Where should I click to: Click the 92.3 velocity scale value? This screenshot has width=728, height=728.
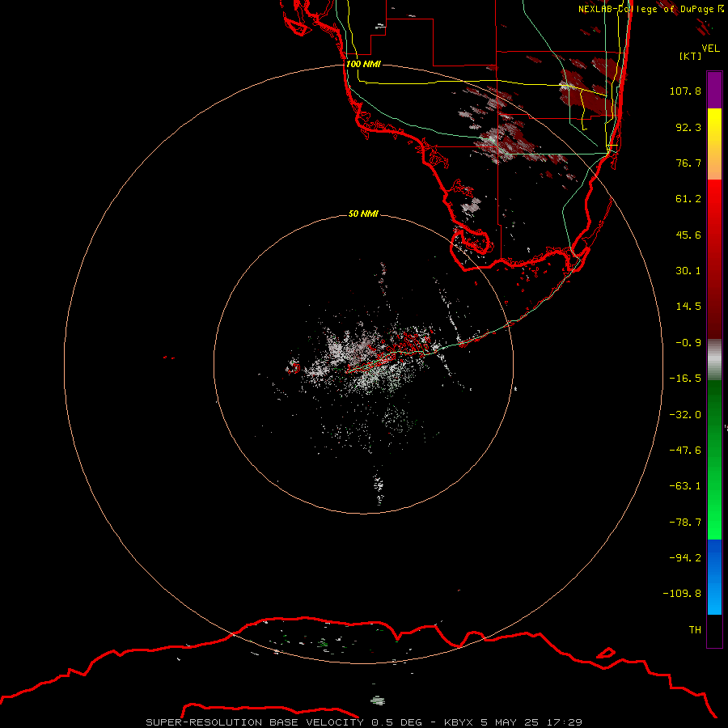[688, 127]
